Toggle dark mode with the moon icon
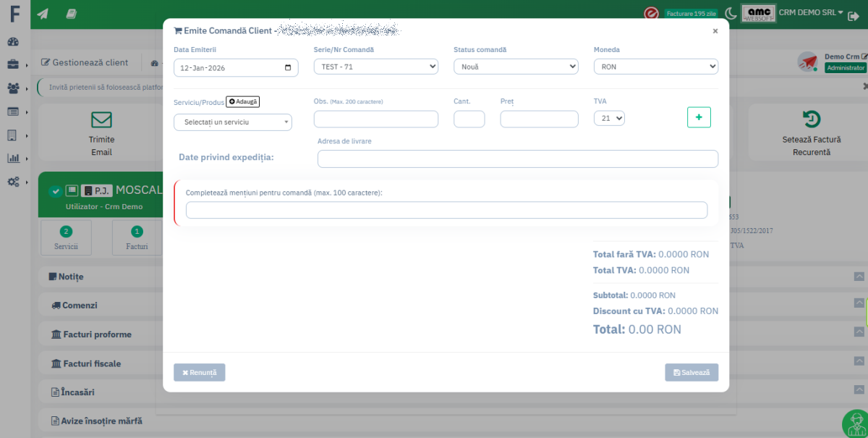The height and width of the screenshot is (438, 868). coord(731,13)
